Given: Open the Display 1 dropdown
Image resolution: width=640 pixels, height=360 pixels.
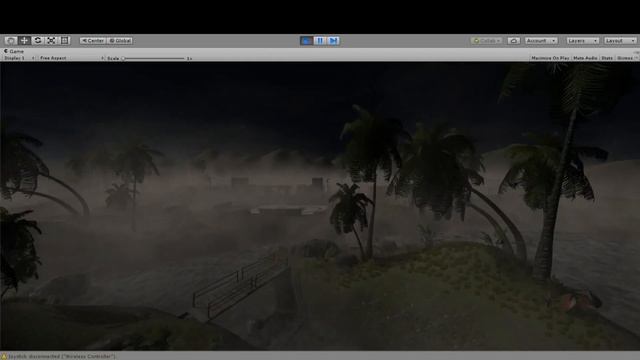Looking at the screenshot, I should pyautogui.click(x=19, y=58).
